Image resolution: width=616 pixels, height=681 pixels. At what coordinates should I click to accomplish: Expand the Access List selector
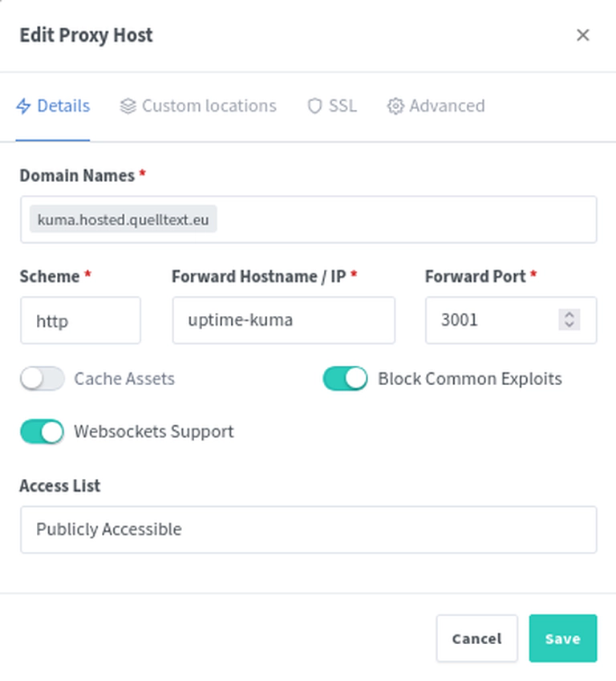pos(309,529)
